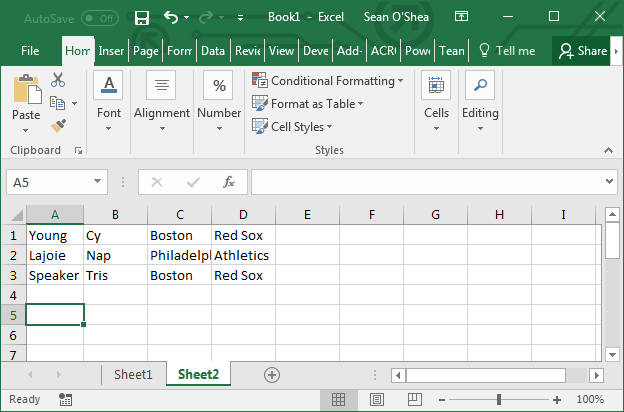Click vertical scrollbar down arrow
The image size is (624, 412).
tap(612, 354)
